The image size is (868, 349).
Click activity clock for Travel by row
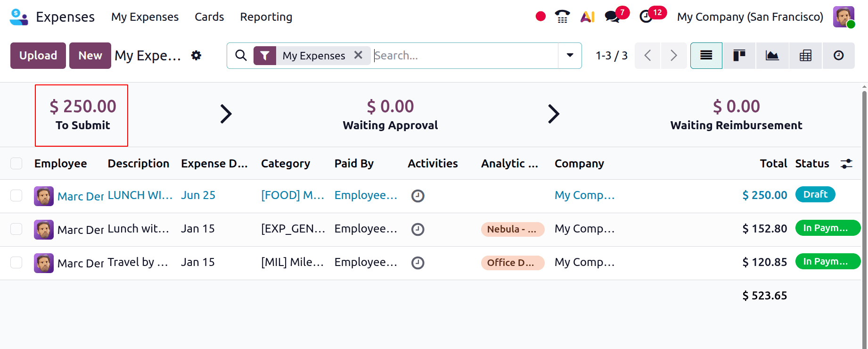(418, 263)
